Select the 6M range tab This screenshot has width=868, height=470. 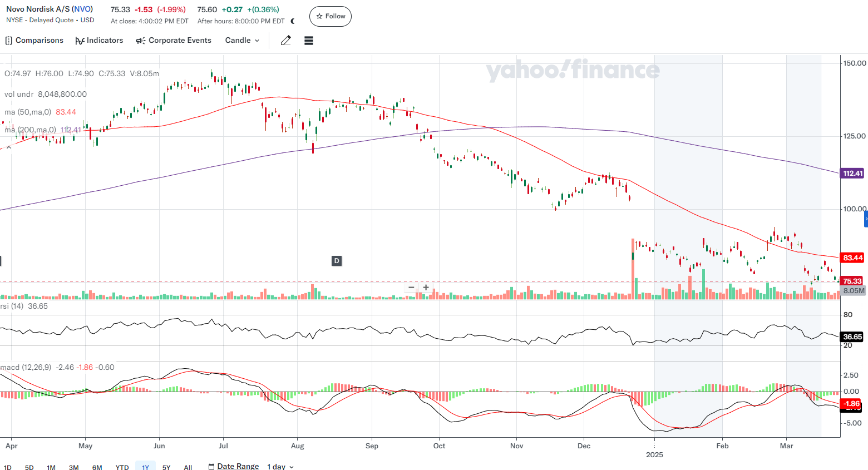(97, 467)
